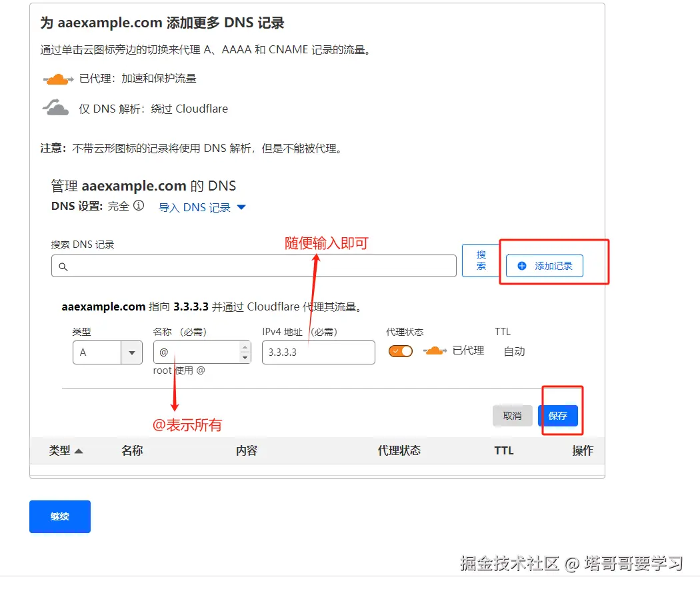Click the orange proxied cloud icon in the legend
This screenshot has width=700, height=589.
pyautogui.click(x=58, y=79)
